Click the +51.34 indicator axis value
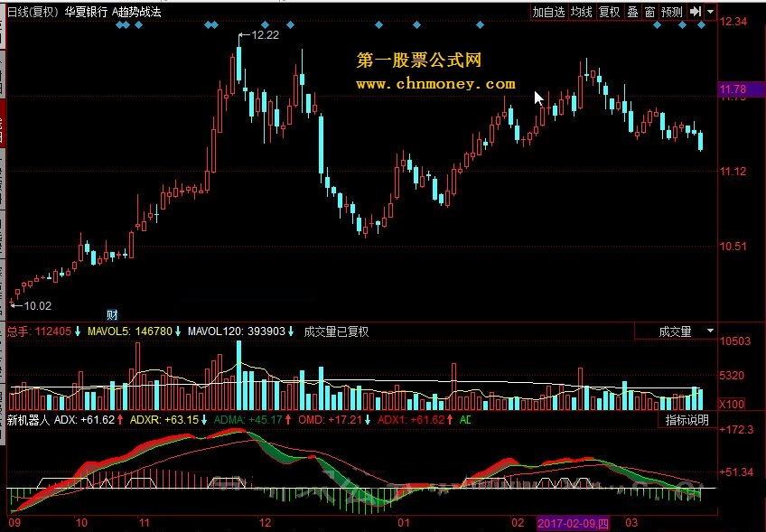Screen dimensions: 766x532 [736, 471]
